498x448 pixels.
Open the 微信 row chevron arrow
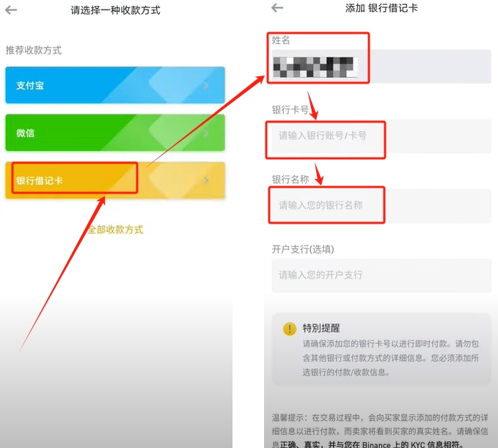tap(206, 133)
